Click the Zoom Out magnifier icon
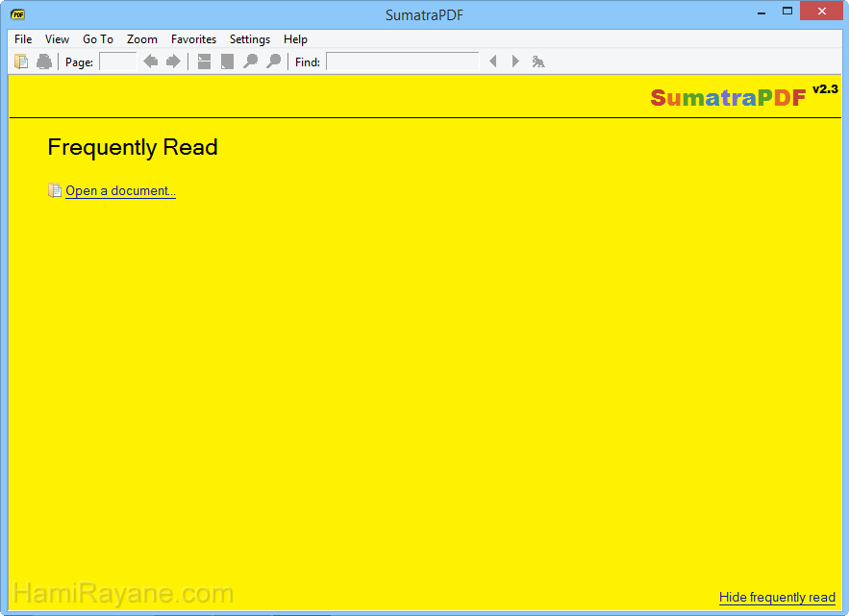Screen dimensions: 849x616 click(x=250, y=62)
